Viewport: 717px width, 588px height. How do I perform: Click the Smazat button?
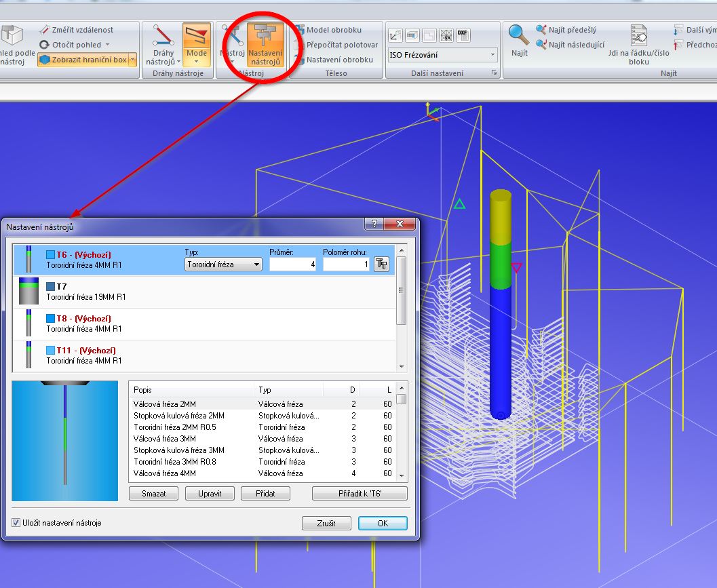click(x=153, y=494)
